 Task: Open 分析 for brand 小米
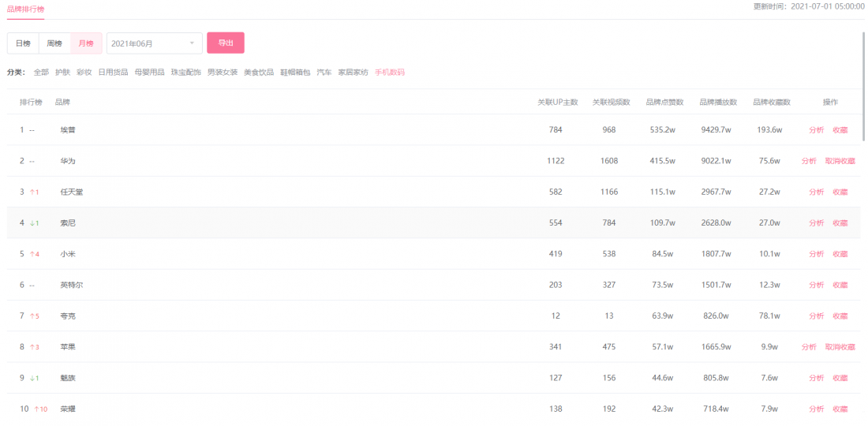[x=816, y=254]
